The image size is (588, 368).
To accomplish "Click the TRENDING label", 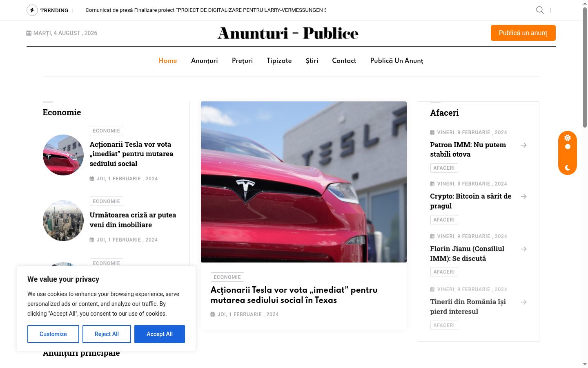I will coord(54,10).
